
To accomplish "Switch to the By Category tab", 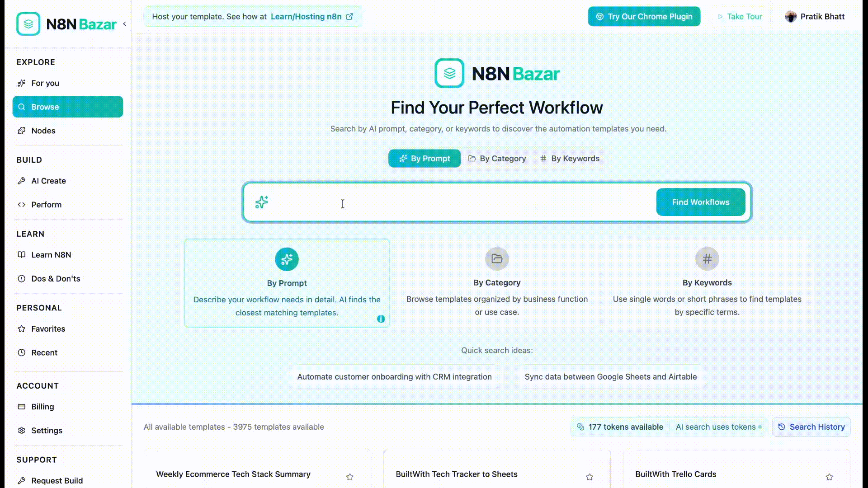I will point(497,159).
